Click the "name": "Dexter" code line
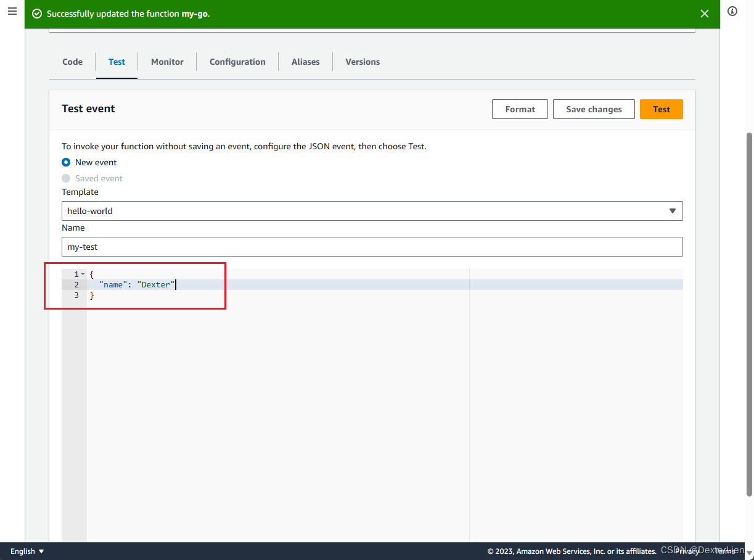 [138, 285]
